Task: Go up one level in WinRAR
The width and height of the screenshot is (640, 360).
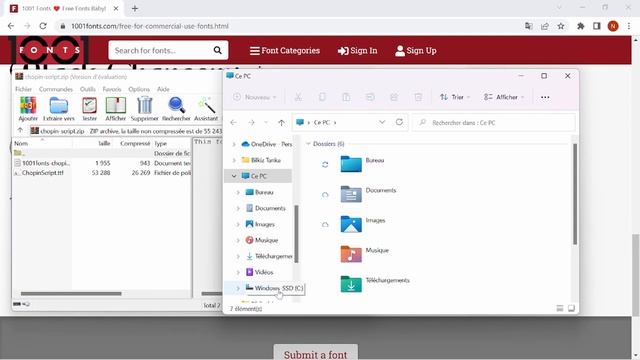Action: pyautogui.click(x=20, y=131)
